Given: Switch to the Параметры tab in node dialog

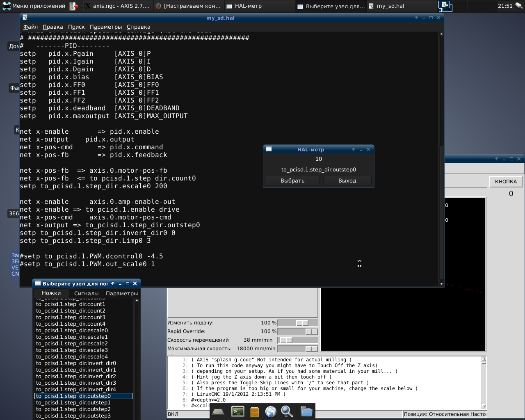Looking at the screenshot, I should point(122,293).
